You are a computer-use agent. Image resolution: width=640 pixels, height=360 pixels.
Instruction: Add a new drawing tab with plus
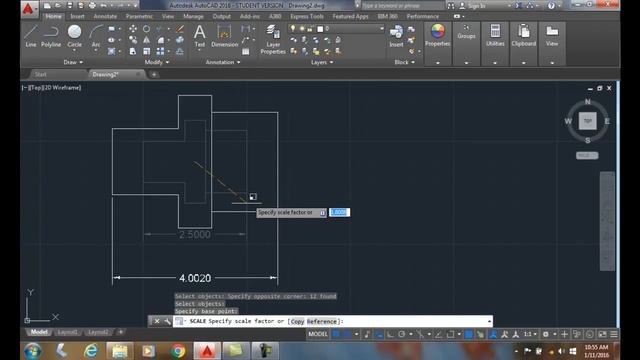pos(154,74)
